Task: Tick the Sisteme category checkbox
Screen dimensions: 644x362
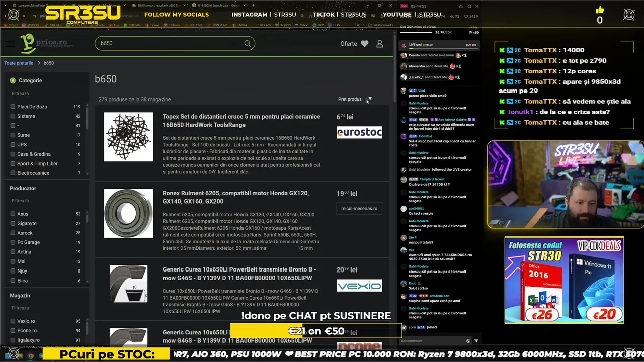Action: coord(13,116)
